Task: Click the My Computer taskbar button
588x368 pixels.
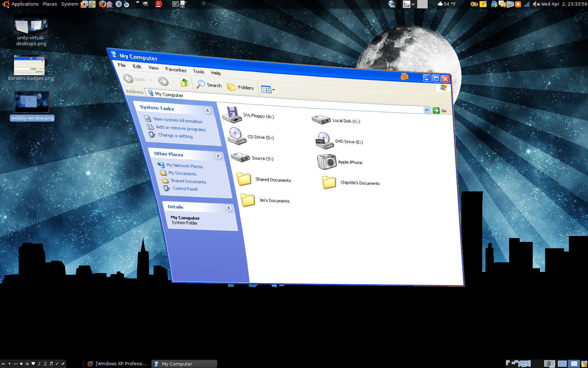Action: (x=184, y=364)
